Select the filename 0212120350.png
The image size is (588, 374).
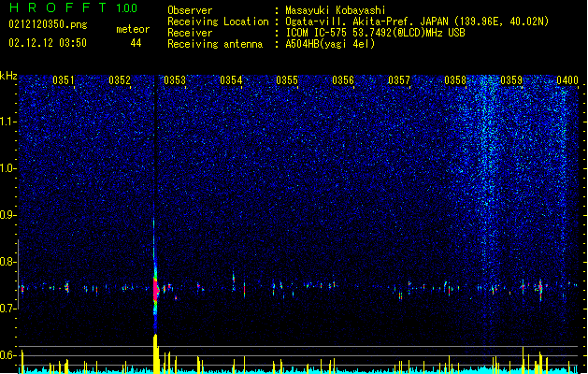[48, 24]
